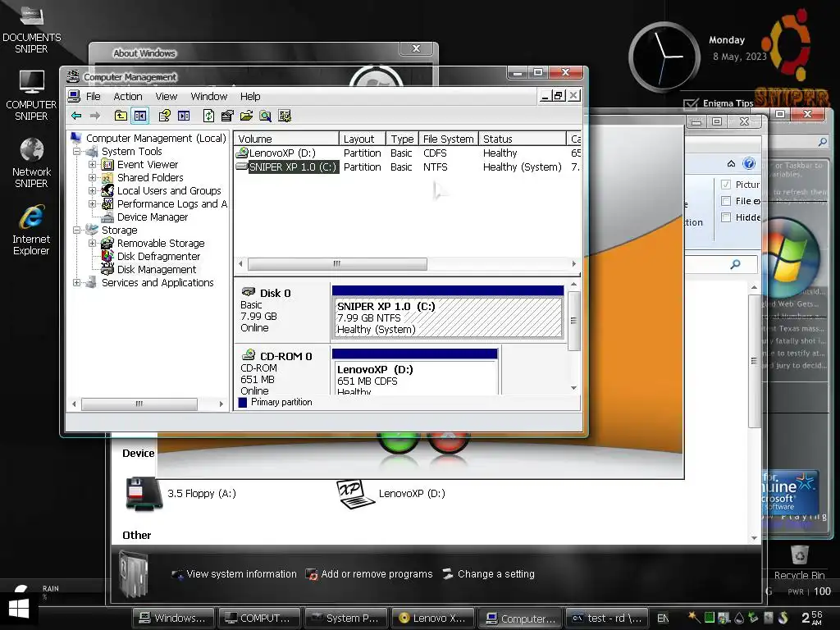Click the Forward arrow in Computer Management toolbar

coord(95,116)
